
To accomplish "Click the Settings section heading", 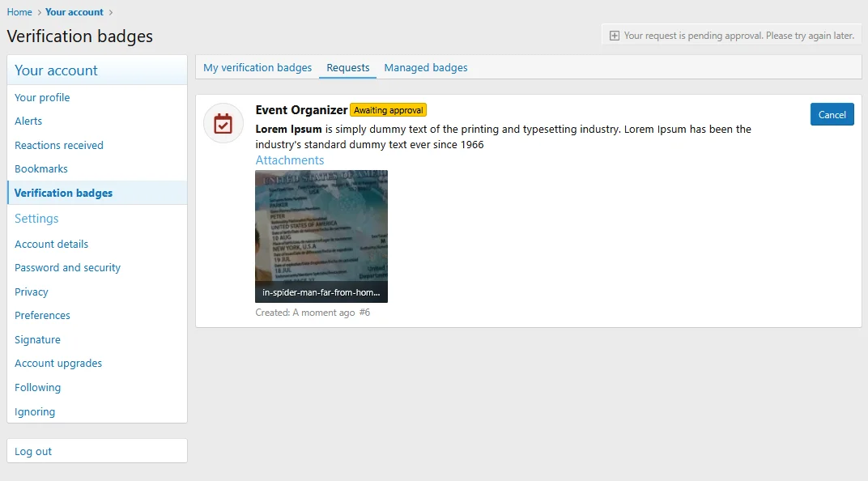I will [36, 218].
